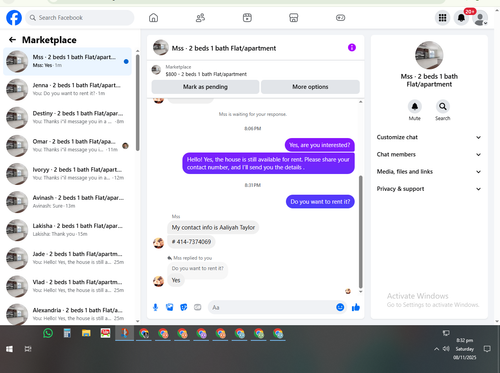500x373 pixels.
Task: Attach a file with the image icon
Action: (x=170, y=307)
